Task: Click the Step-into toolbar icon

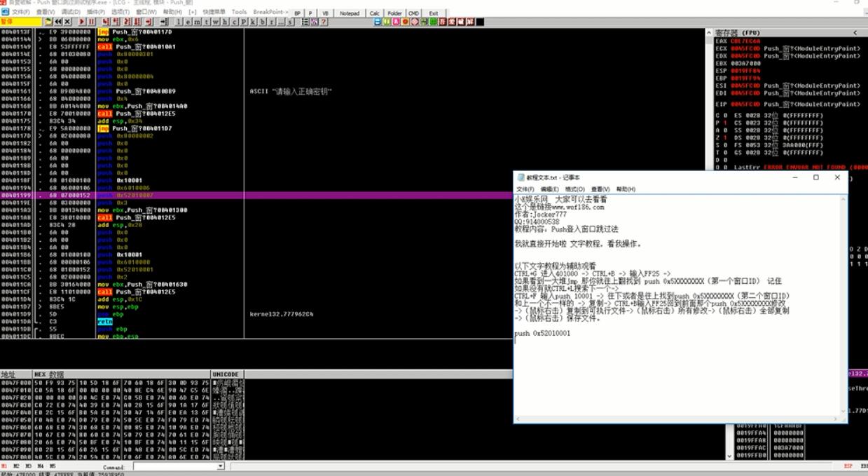Action: [x=104, y=21]
